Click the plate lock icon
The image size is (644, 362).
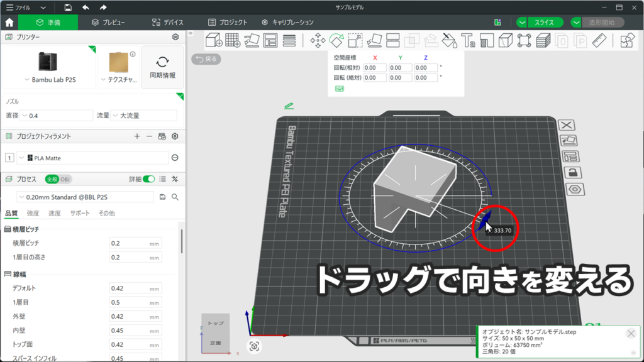tap(572, 173)
